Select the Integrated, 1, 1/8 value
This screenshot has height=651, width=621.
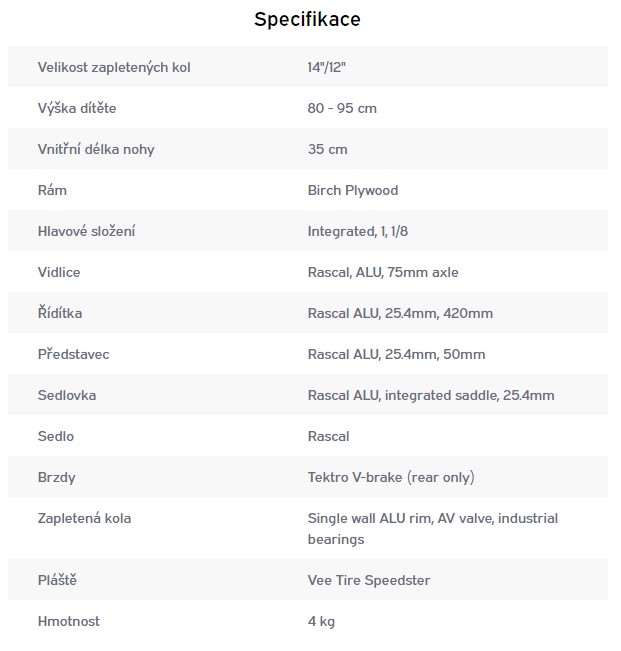click(358, 231)
